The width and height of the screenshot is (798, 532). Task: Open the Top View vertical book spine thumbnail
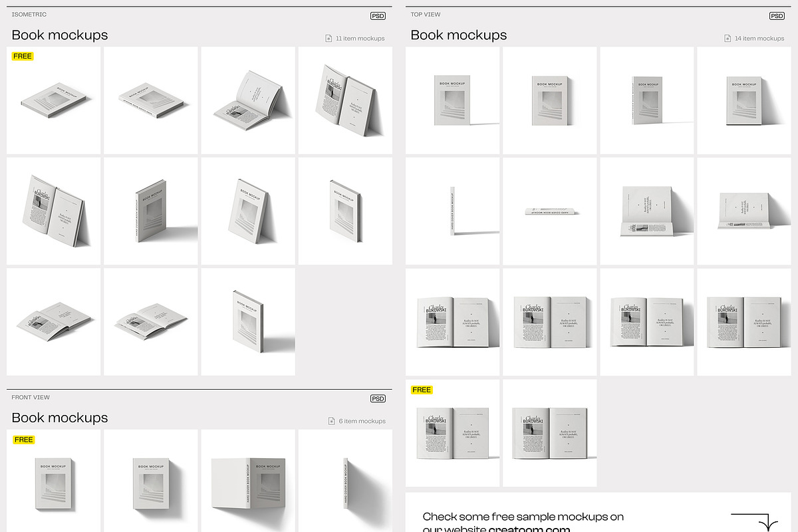(x=453, y=211)
